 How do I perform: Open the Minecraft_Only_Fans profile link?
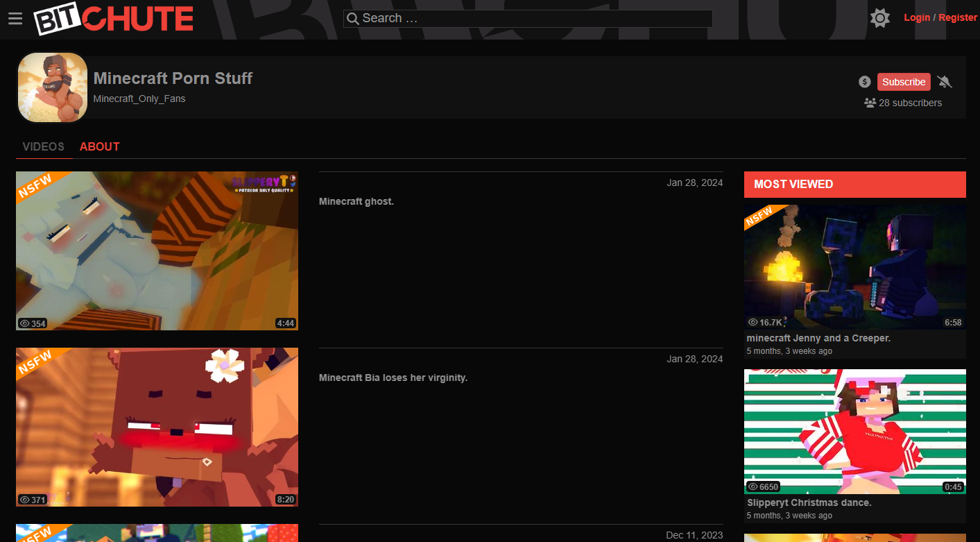coord(139,99)
